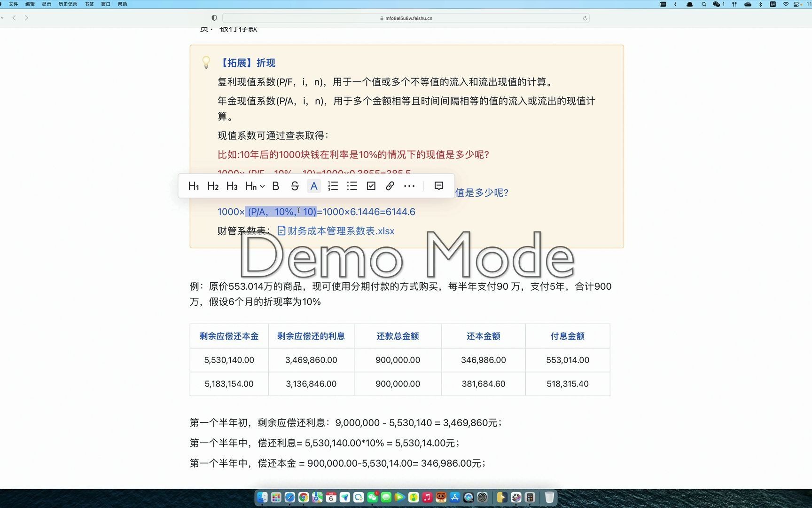This screenshot has height=508, width=812.
Task: Open App Store from the Dock
Action: tap(455, 497)
